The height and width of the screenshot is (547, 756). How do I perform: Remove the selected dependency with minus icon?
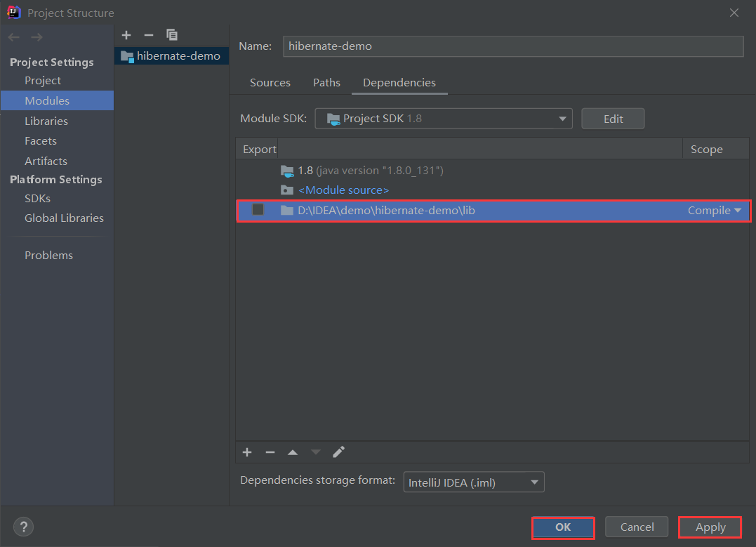click(x=270, y=452)
